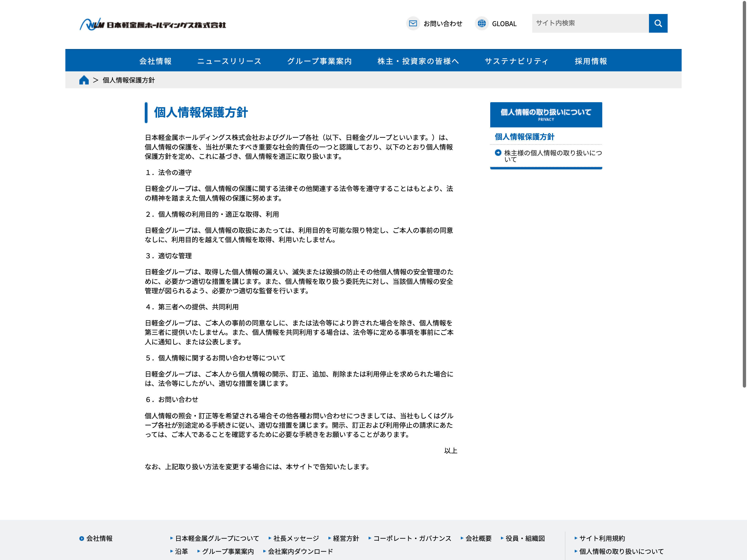Open the 会社情報 navigation menu

point(155,61)
